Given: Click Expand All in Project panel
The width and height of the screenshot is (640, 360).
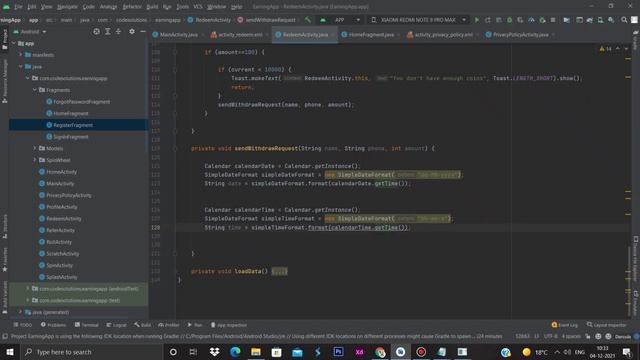Looking at the screenshot, I should point(107,31).
